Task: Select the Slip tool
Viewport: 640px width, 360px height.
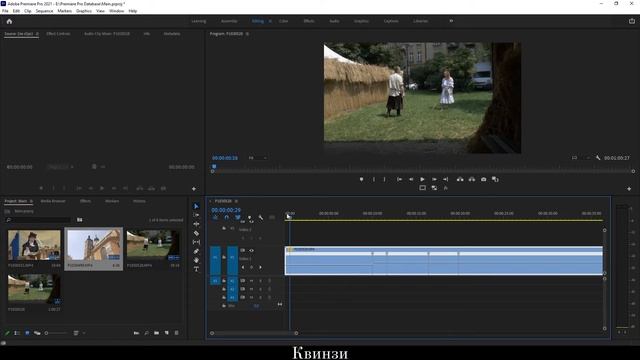Action: [x=196, y=242]
